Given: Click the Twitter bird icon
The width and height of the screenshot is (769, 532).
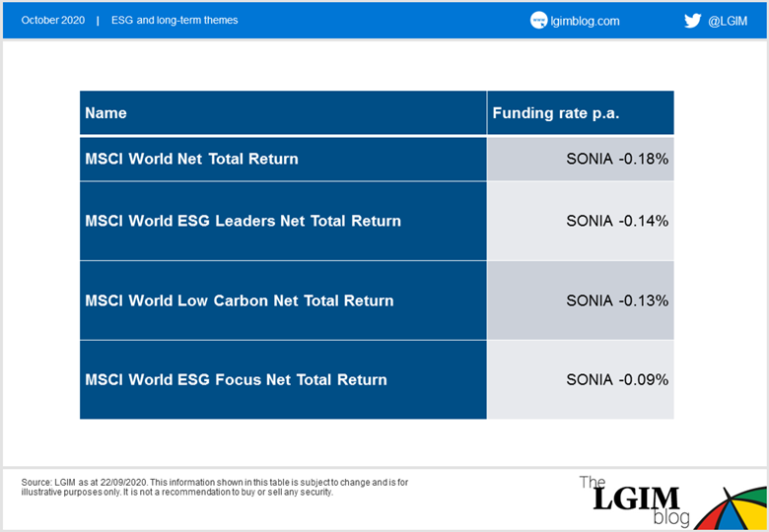Looking at the screenshot, I should point(692,21).
